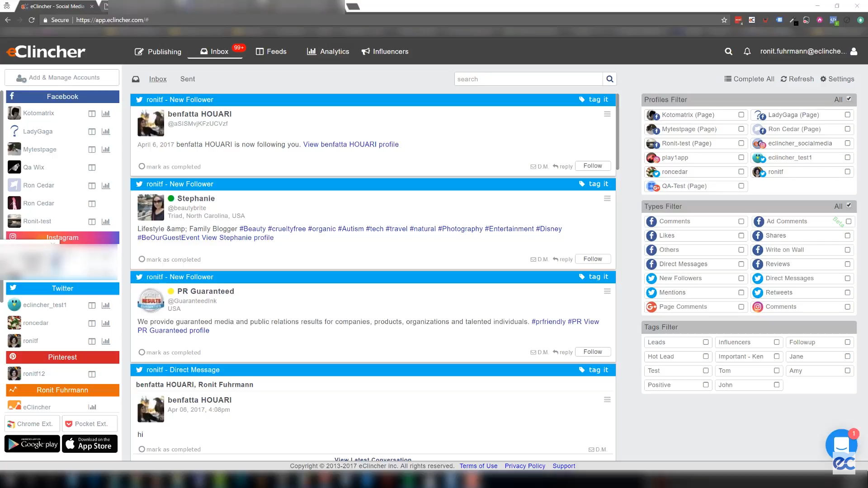The width and height of the screenshot is (868, 488).
Task: Select the Inbox tab
Action: click(x=158, y=79)
